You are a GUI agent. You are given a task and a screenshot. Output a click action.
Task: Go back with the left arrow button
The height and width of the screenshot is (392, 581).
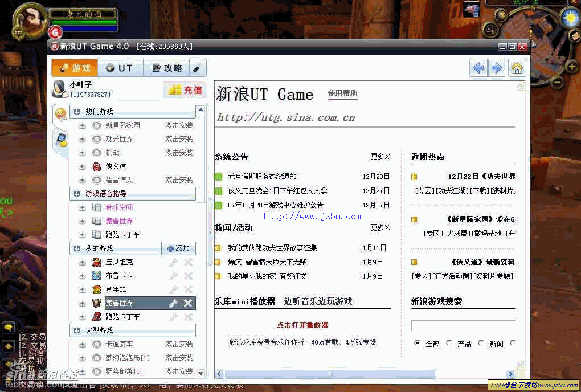tap(478, 68)
